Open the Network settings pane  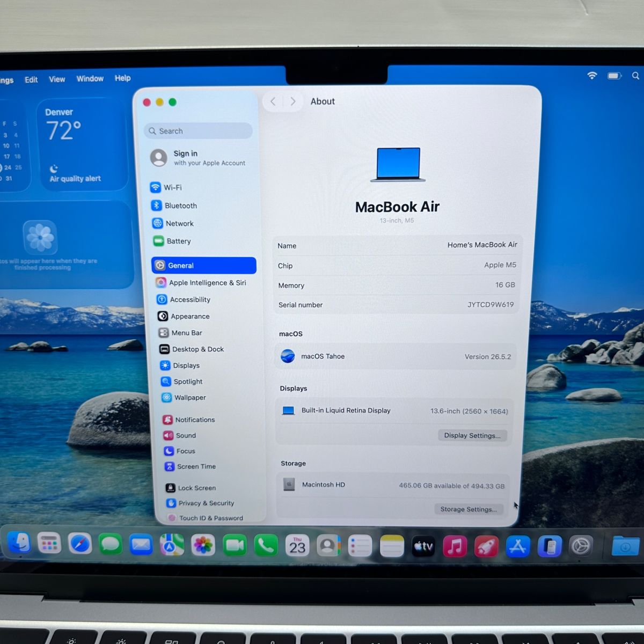click(x=173, y=223)
